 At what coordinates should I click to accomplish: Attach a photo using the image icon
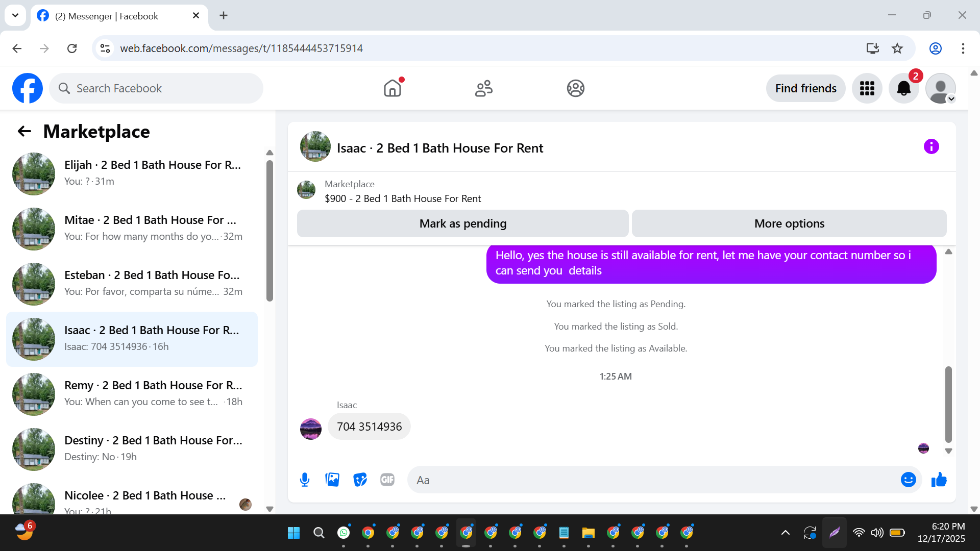332,480
